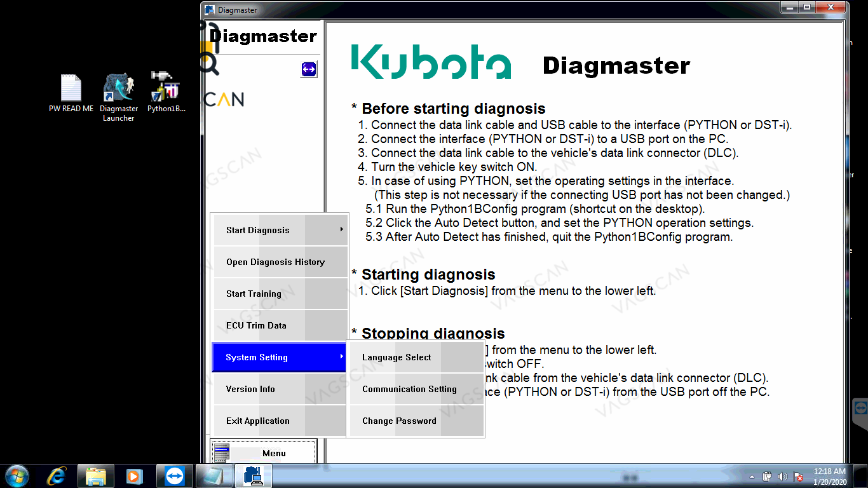Show hidden system tray icons arrow
Viewport: 868px width, 488px height.
pyautogui.click(x=752, y=477)
